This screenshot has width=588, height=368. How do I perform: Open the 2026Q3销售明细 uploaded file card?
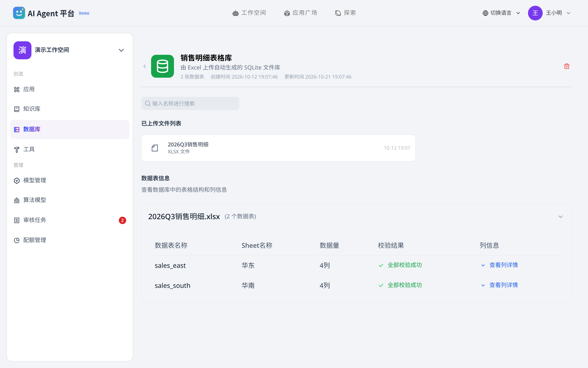coord(278,148)
